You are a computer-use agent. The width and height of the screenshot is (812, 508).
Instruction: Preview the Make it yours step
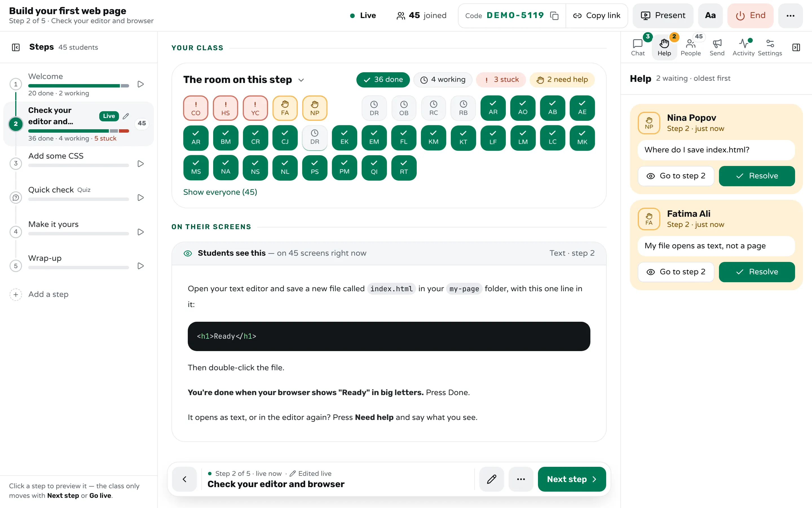(141, 232)
